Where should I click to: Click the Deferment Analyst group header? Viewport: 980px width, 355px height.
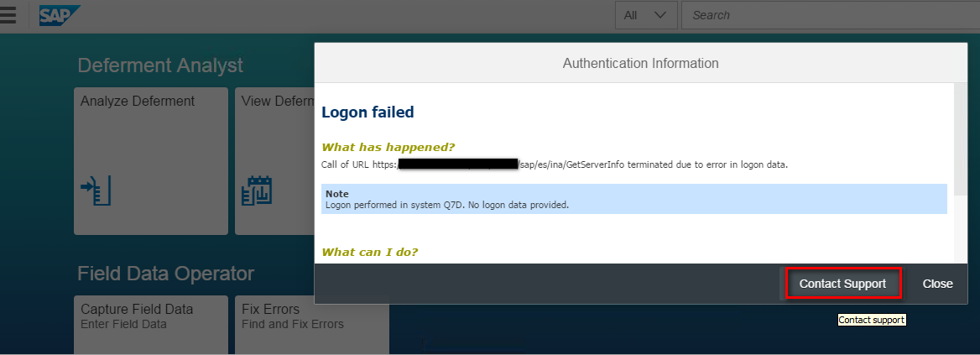[x=160, y=65]
